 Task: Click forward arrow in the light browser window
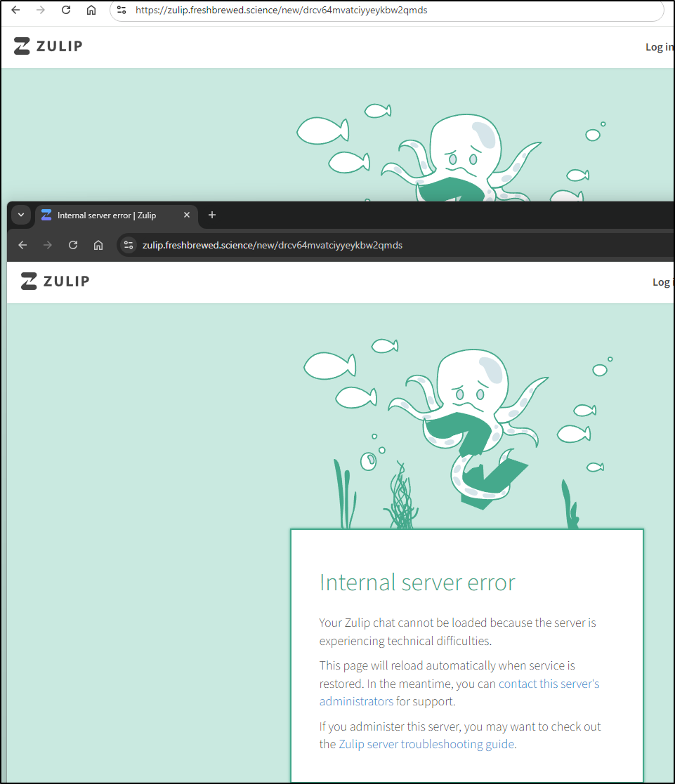pos(41,10)
